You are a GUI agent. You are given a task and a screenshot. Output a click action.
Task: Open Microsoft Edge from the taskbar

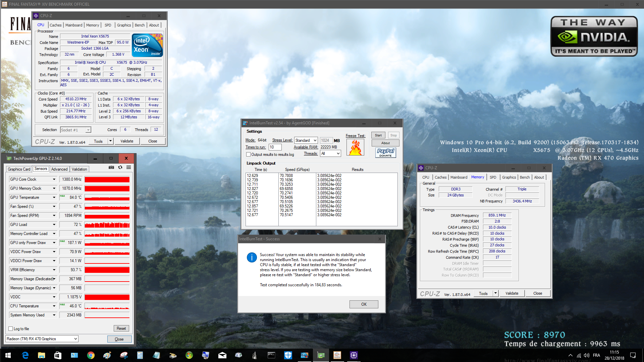pyautogui.click(x=25, y=355)
